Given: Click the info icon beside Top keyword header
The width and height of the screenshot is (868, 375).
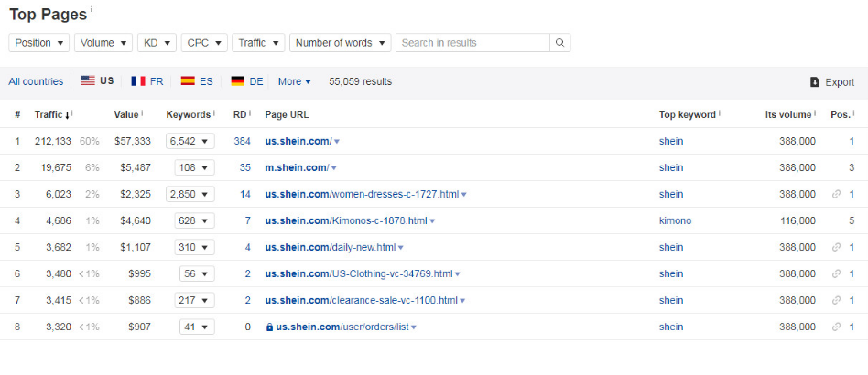Looking at the screenshot, I should click(719, 113).
